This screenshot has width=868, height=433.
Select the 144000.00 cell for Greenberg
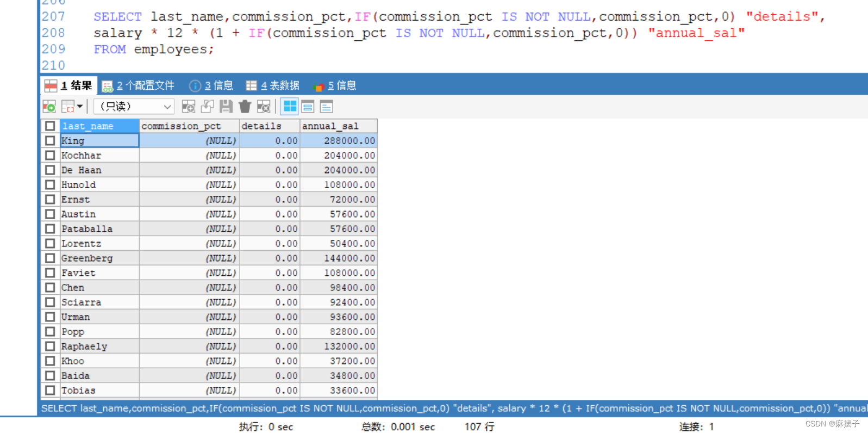pos(339,258)
